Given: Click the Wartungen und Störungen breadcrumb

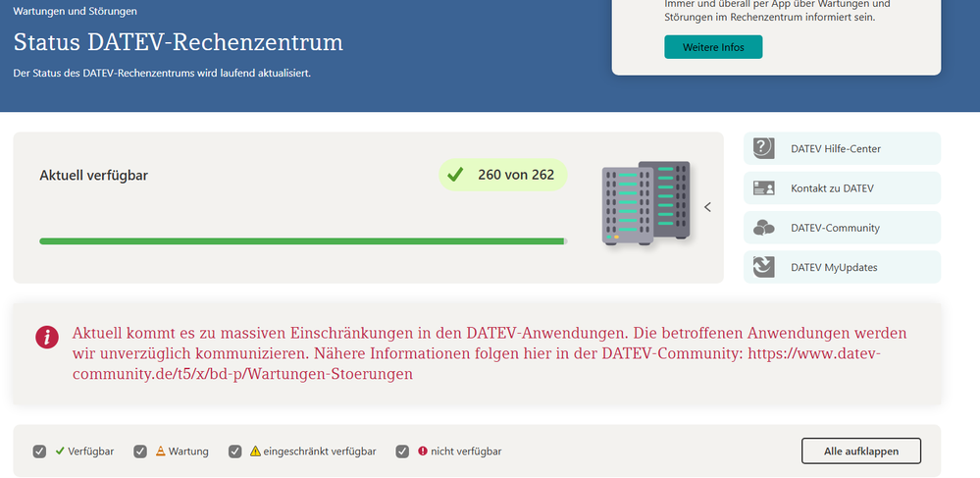Looking at the screenshot, I should [75, 11].
